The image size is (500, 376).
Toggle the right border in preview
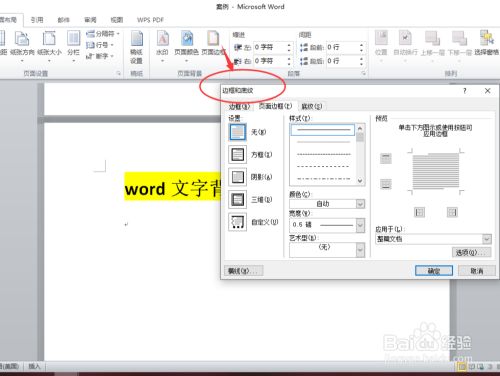[x=452, y=212]
